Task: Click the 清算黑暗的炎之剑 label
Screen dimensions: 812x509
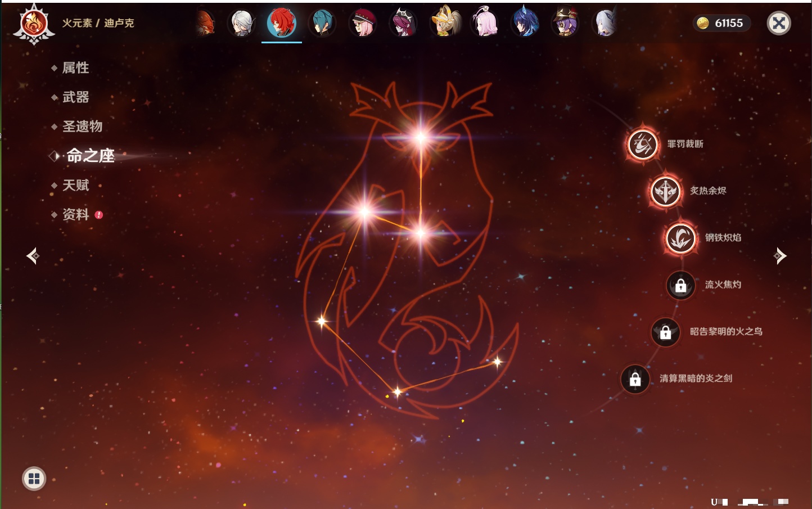Action: tap(696, 379)
